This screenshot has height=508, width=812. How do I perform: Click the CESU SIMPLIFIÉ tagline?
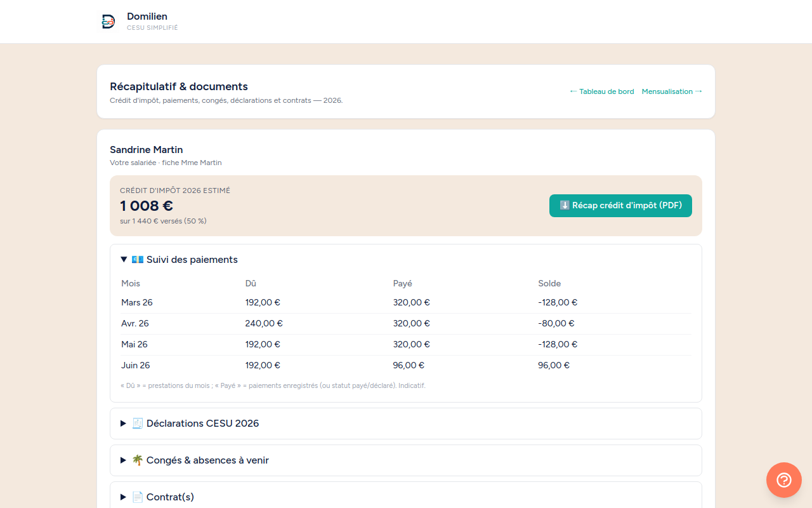pos(152,28)
